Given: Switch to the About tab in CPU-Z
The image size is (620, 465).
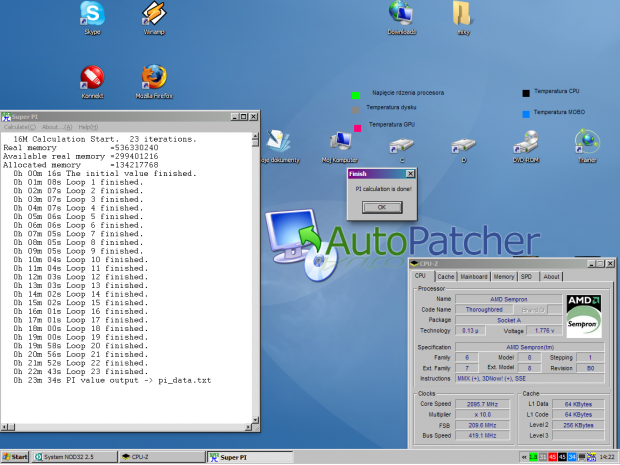Looking at the screenshot, I should point(551,277).
